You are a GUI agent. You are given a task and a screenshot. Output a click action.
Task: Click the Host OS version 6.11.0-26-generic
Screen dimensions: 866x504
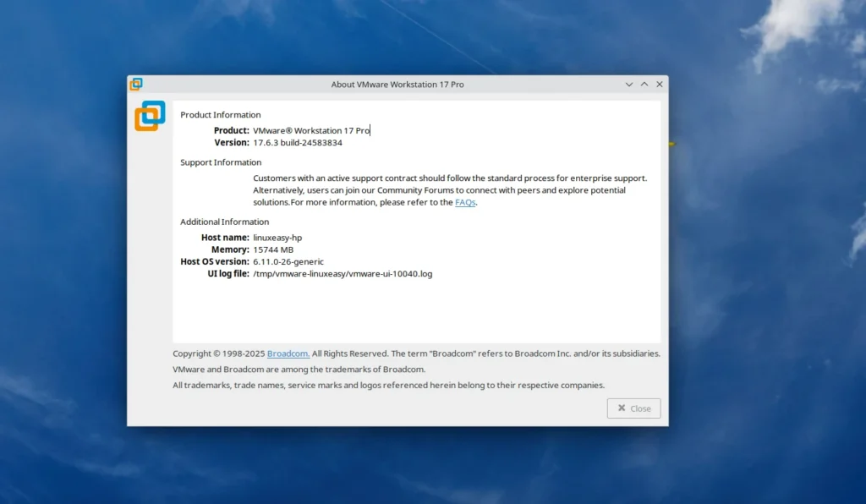coord(288,261)
